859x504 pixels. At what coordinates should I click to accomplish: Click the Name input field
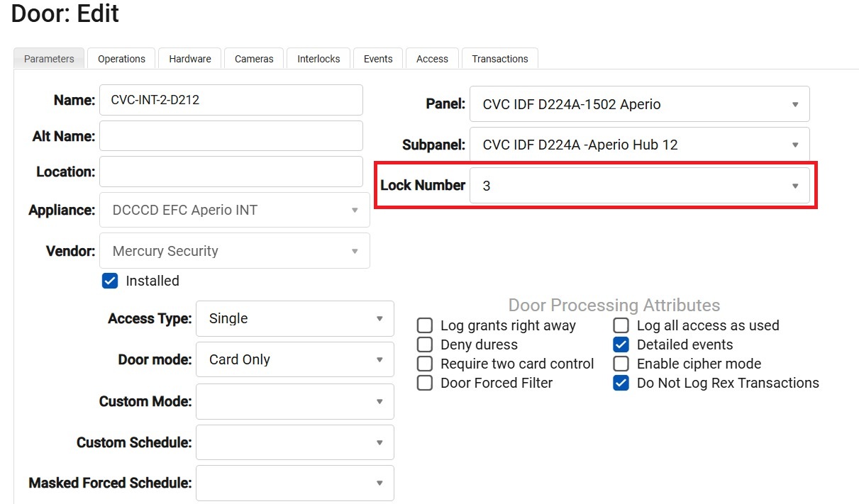[231, 100]
